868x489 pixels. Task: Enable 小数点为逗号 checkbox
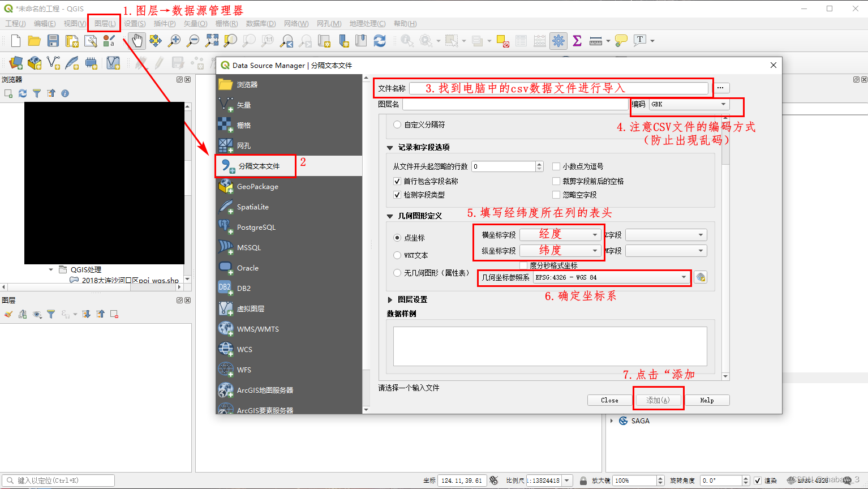556,166
